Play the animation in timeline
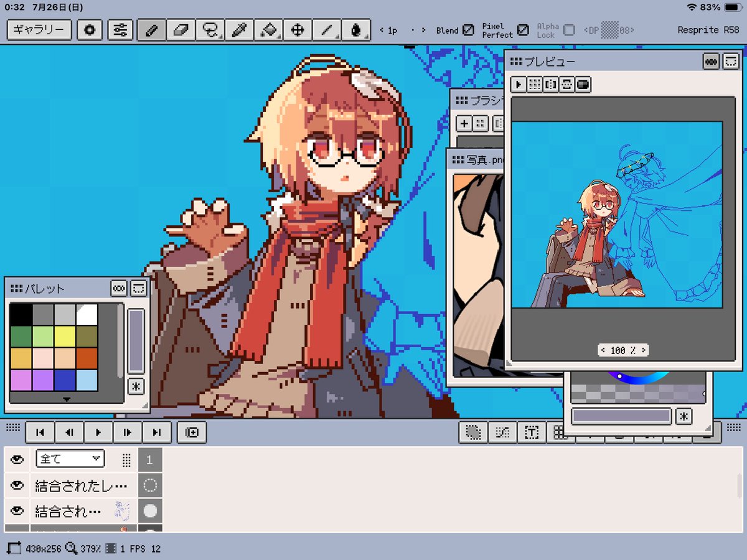This screenshot has width=747, height=560. (x=98, y=432)
